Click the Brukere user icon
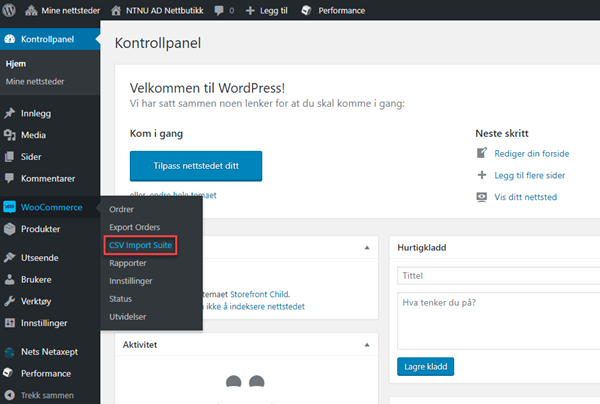The height and width of the screenshot is (404, 600). click(x=10, y=279)
